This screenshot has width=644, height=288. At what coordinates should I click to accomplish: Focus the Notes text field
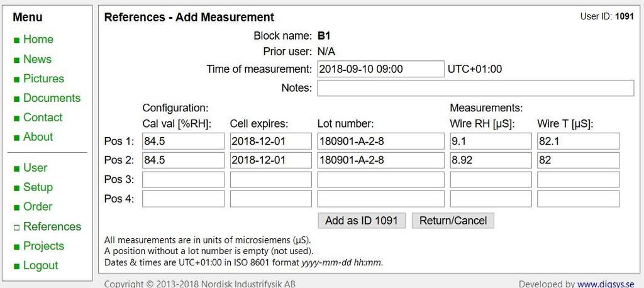click(475, 88)
